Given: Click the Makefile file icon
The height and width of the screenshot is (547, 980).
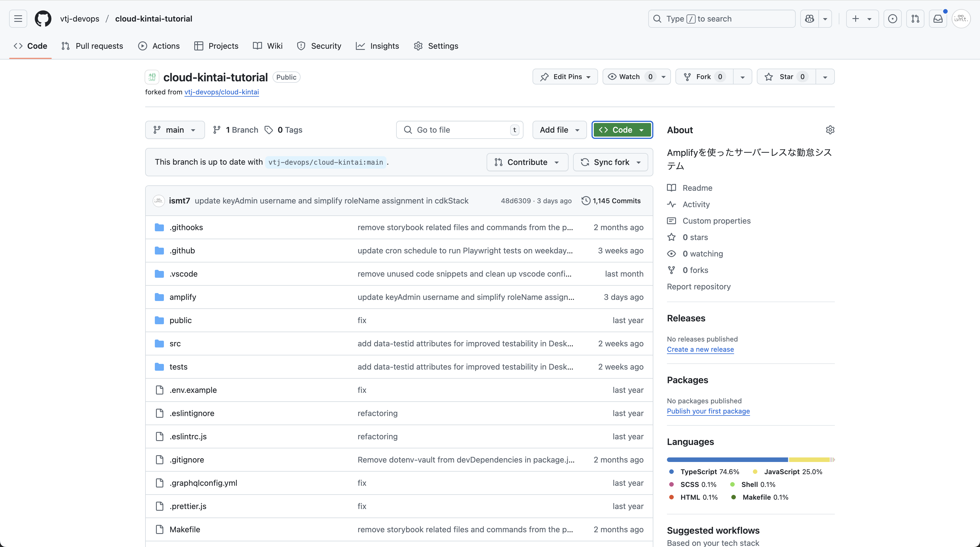Looking at the screenshot, I should (x=160, y=529).
